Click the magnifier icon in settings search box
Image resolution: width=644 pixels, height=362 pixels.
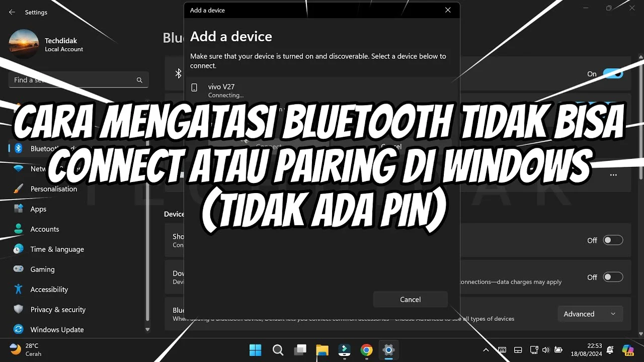[139, 80]
